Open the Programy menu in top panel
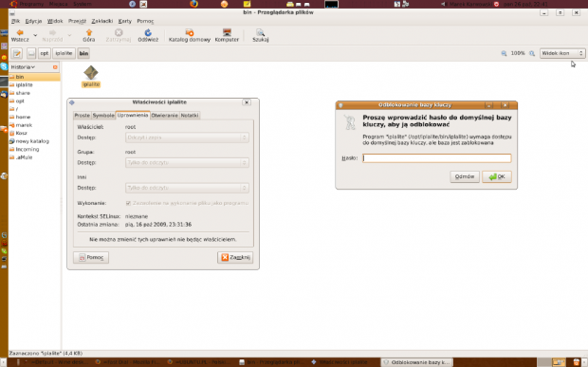Screen dimensions: 588x367 pyautogui.click(x=31, y=4)
